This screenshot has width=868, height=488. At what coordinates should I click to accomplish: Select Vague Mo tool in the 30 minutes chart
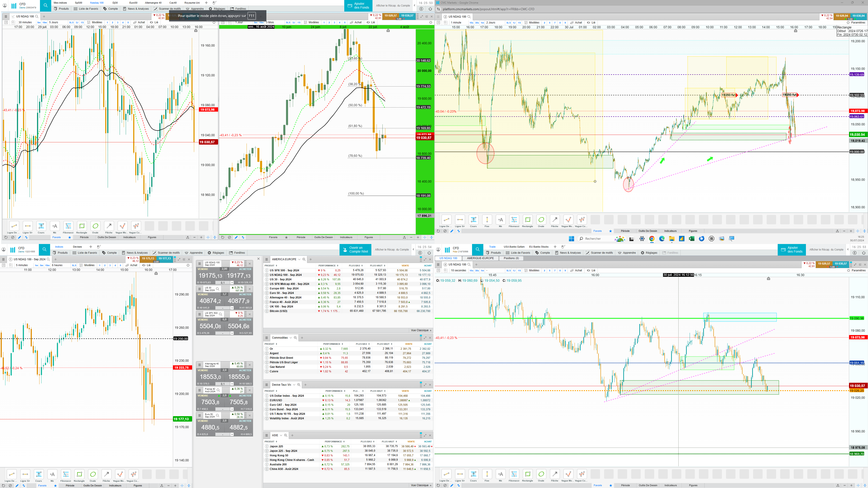(122, 226)
